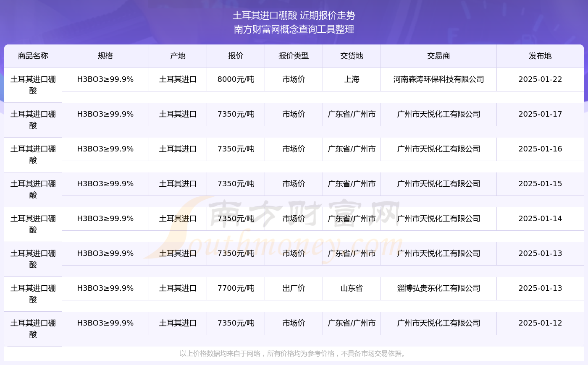Click 7350元/吨 in the 2025-01-12 row

pos(236,323)
